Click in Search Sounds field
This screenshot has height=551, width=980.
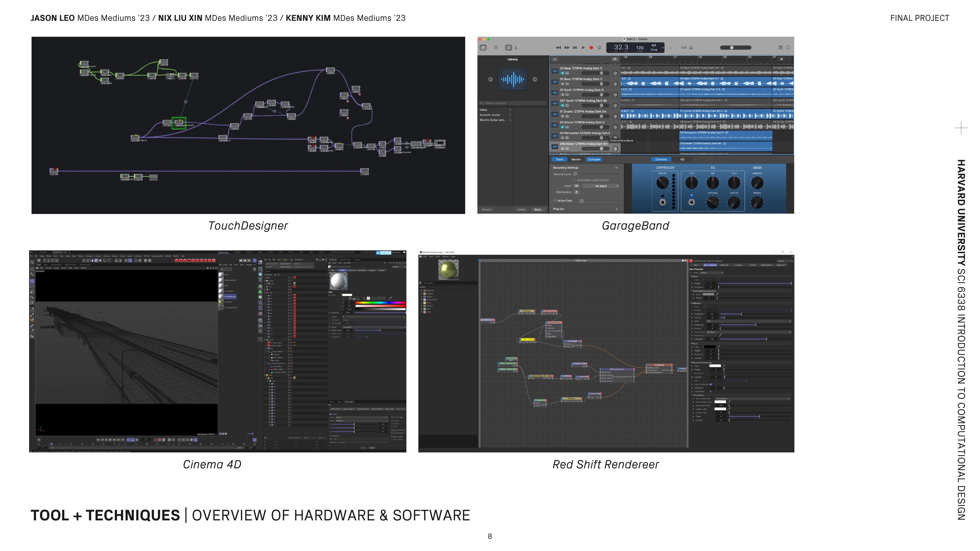pos(512,103)
